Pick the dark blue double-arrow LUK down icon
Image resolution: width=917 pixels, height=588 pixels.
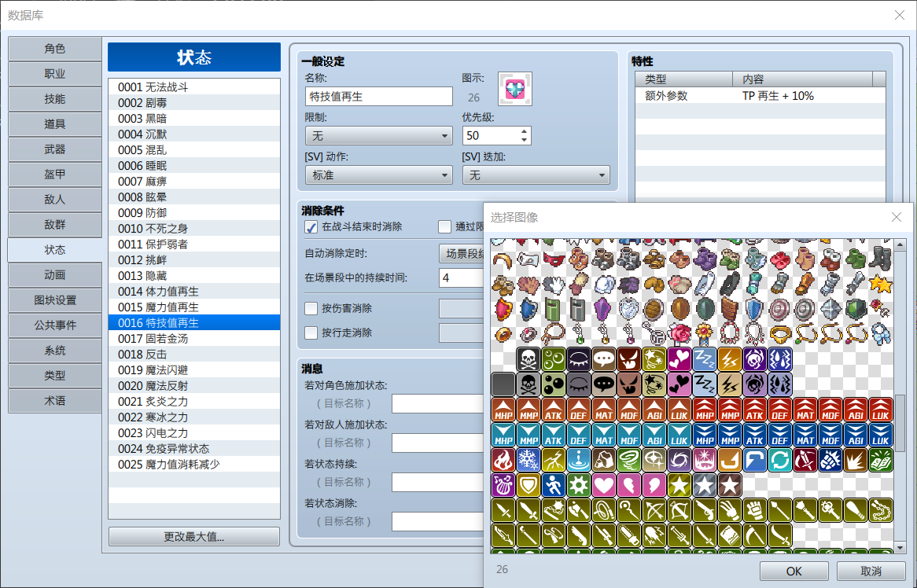880,435
